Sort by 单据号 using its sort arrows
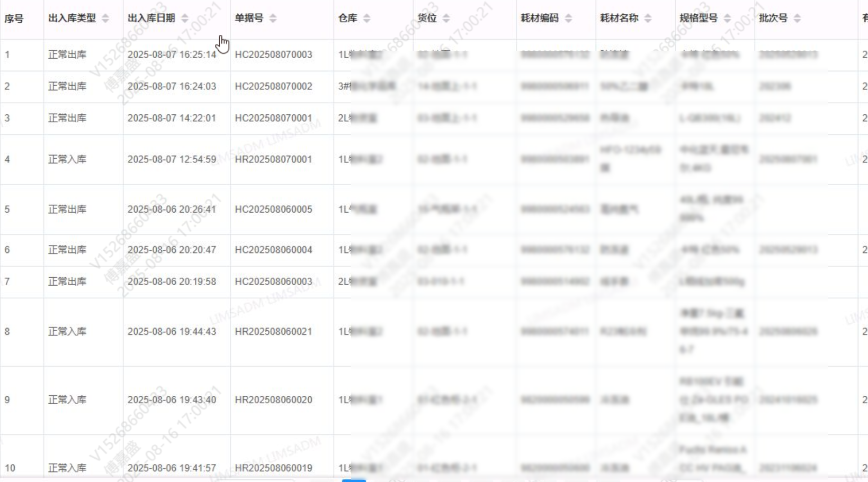 point(273,19)
